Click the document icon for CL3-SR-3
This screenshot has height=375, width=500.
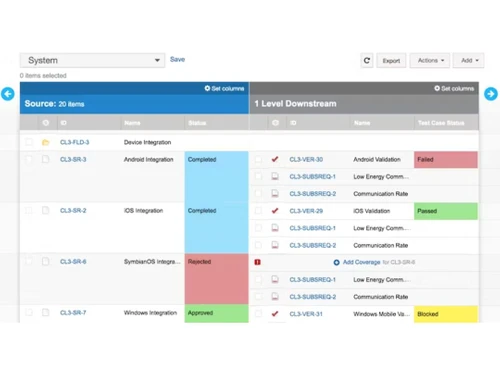pyautogui.click(x=46, y=159)
